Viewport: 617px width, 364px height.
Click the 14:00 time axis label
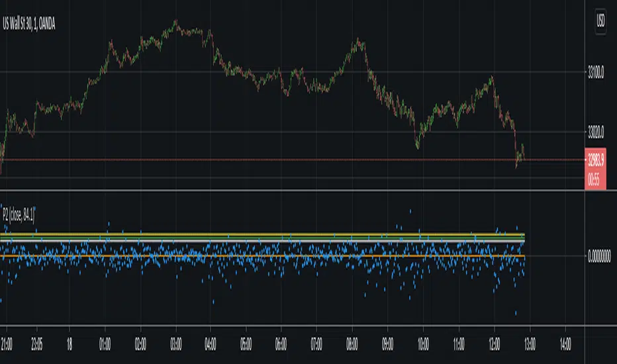tap(565, 345)
